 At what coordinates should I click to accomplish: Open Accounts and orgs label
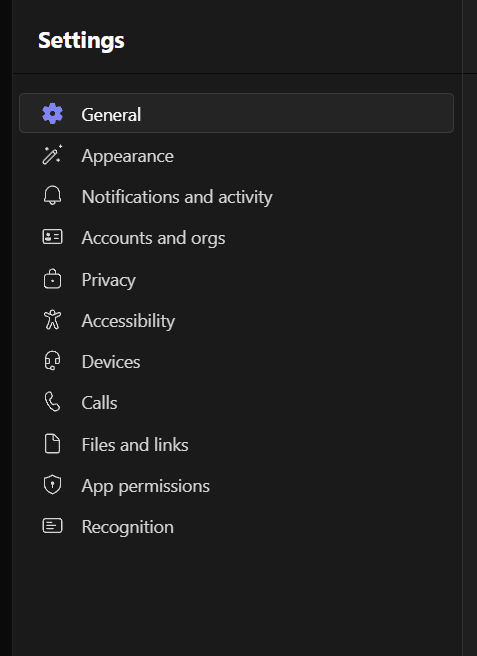click(154, 238)
